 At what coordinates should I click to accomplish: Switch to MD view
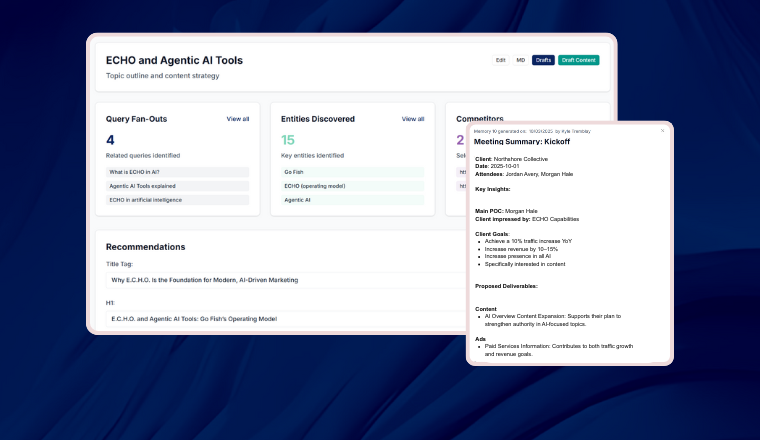point(521,60)
